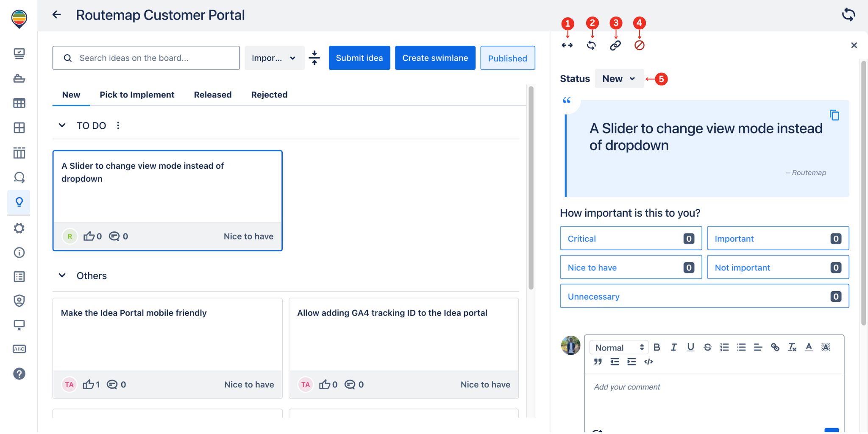Image resolution: width=868 pixels, height=434 pixels.
Task: Select the Nice to have importance option
Action: [630, 267]
